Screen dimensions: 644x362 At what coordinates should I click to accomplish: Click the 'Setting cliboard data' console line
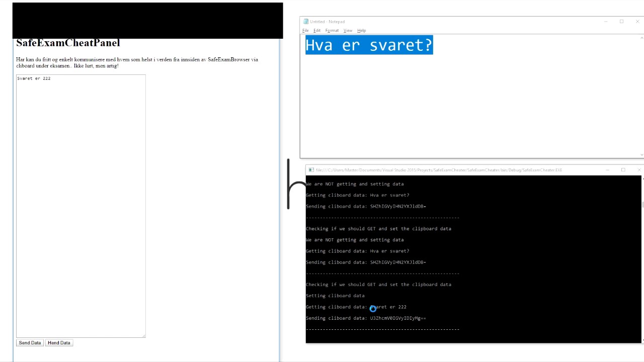click(335, 296)
